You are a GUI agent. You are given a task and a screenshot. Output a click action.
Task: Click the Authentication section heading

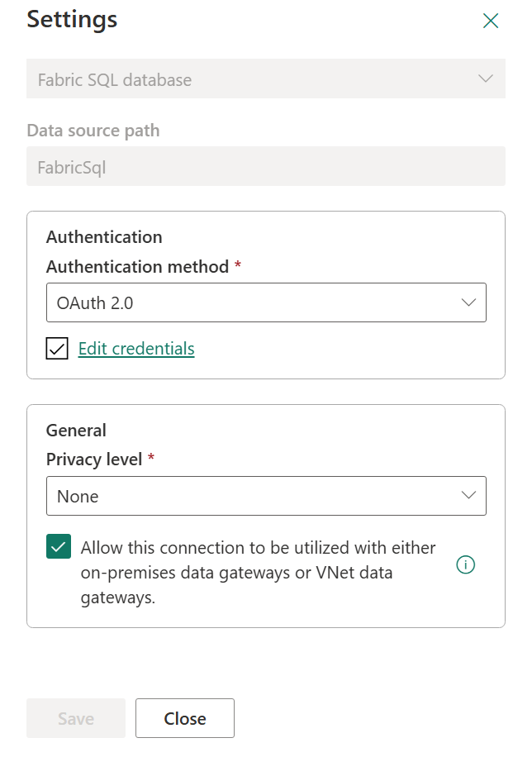[104, 237]
